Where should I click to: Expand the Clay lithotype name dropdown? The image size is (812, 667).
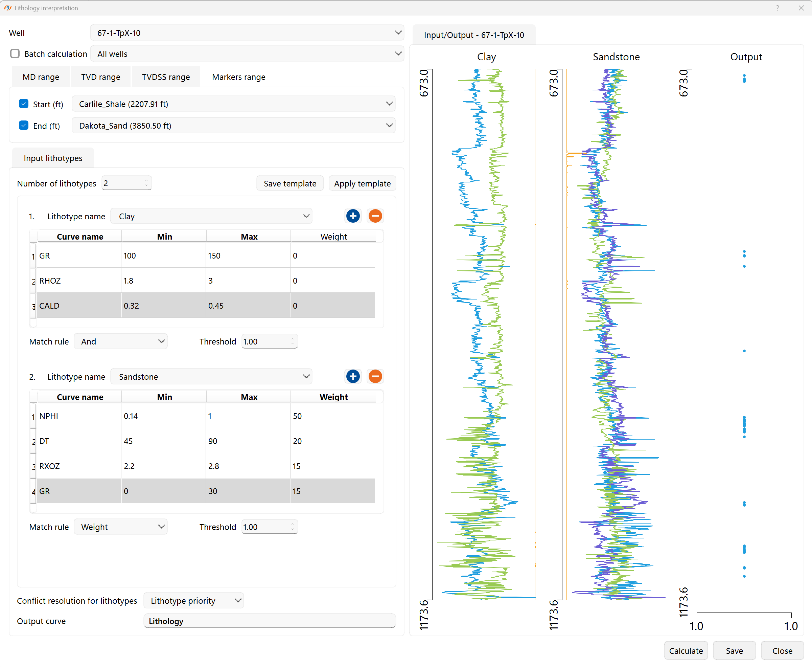coord(211,216)
